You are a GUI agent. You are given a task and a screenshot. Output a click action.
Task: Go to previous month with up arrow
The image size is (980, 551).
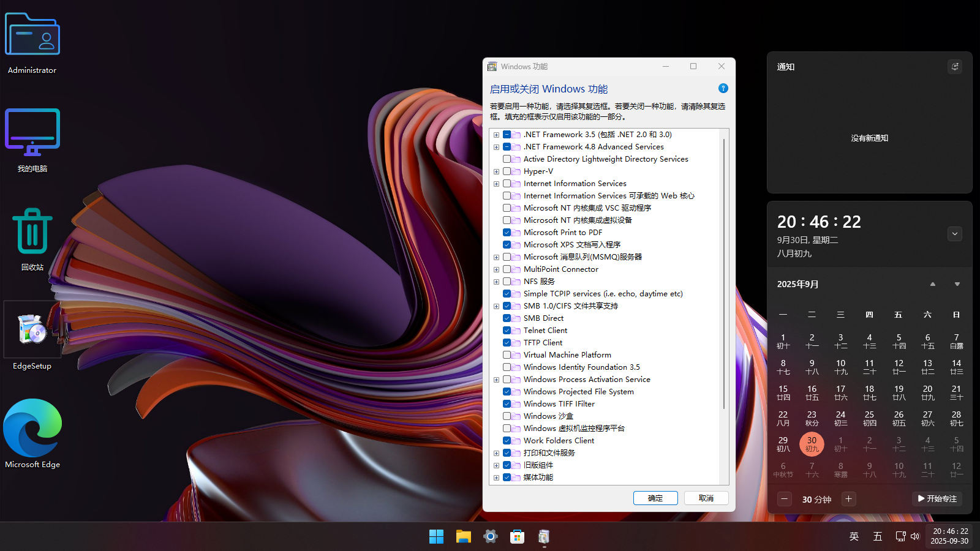click(933, 284)
